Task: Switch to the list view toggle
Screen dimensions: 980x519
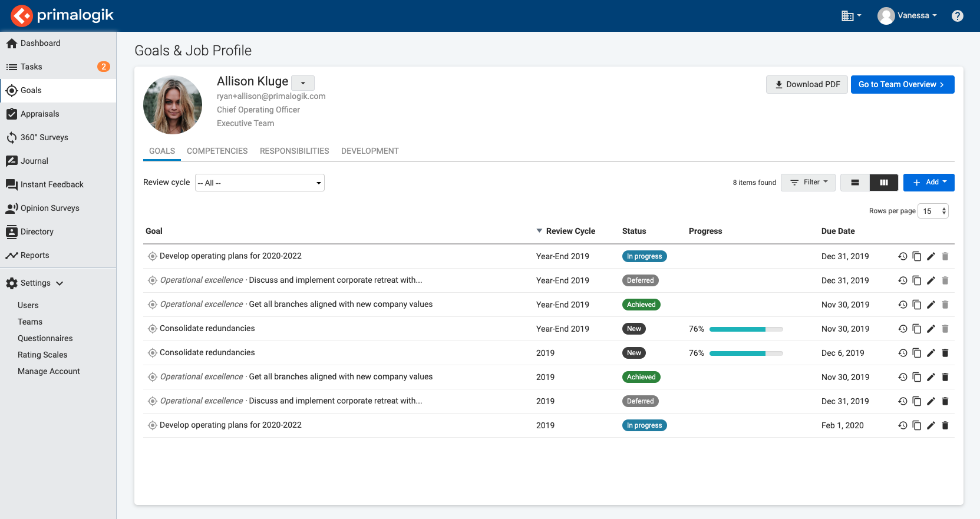Action: (855, 183)
